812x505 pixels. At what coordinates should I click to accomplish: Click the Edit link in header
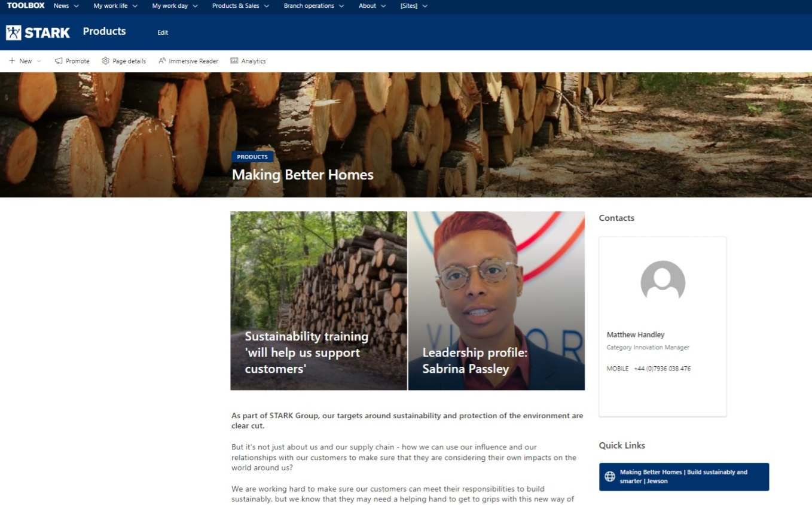click(163, 32)
